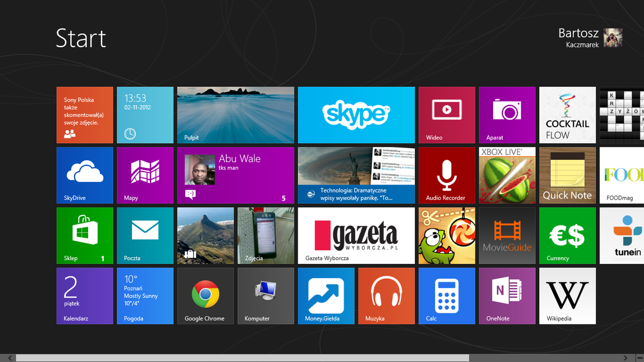Image resolution: width=644 pixels, height=362 pixels.
Task: Open the Calc calculator tile
Action: (x=447, y=295)
